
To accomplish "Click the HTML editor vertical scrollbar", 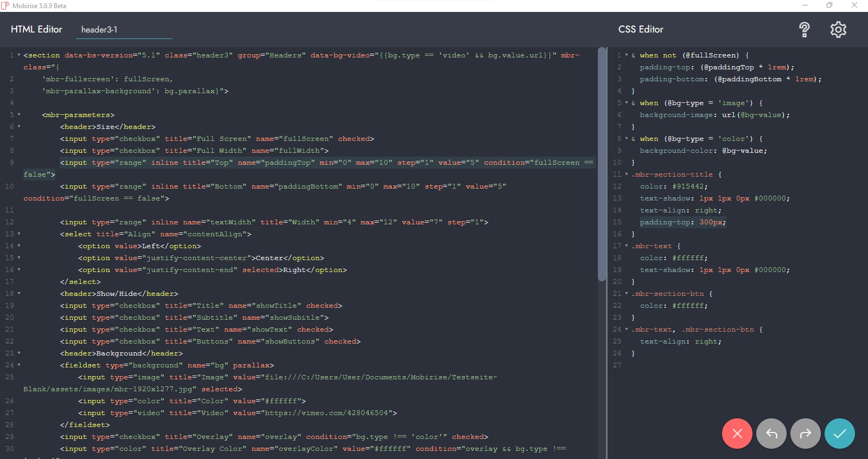I will (601, 163).
